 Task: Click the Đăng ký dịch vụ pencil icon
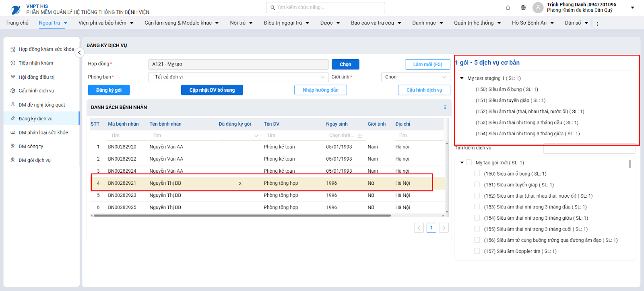[x=13, y=119]
